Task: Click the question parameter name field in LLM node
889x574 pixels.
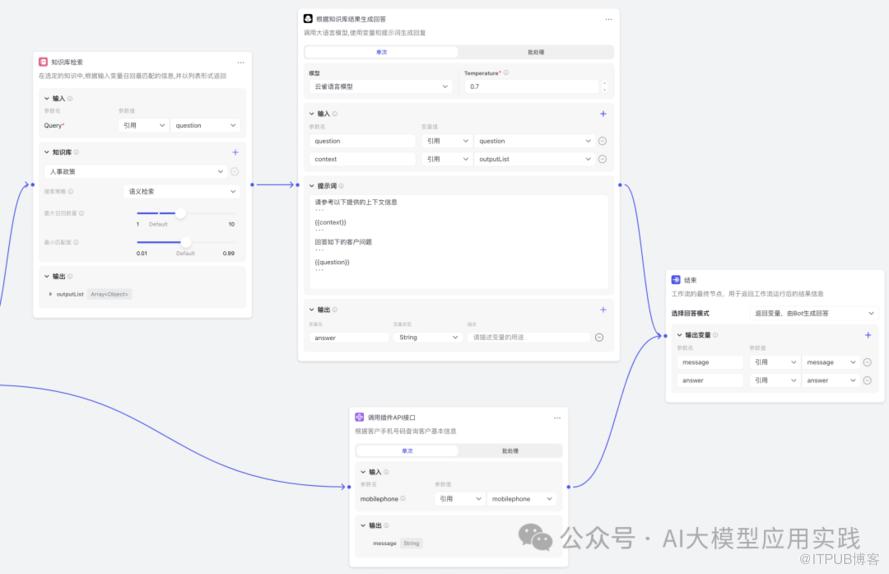Action: click(x=362, y=141)
